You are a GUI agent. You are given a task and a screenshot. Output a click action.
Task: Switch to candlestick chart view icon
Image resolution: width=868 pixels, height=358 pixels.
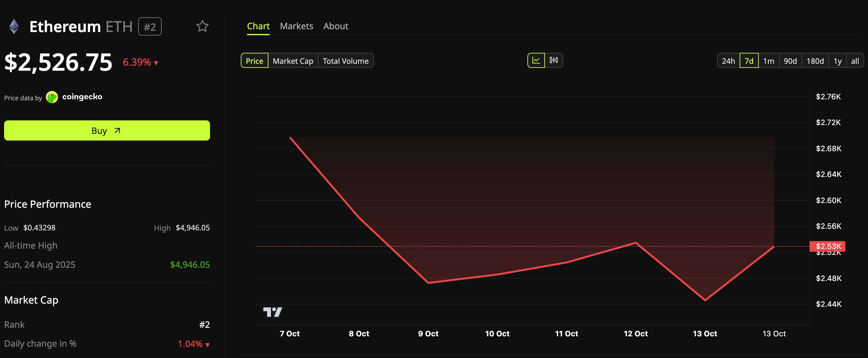[554, 60]
